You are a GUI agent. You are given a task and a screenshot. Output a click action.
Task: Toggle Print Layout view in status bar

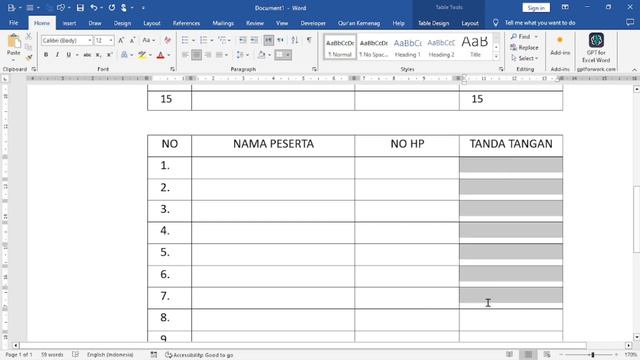click(x=528, y=355)
